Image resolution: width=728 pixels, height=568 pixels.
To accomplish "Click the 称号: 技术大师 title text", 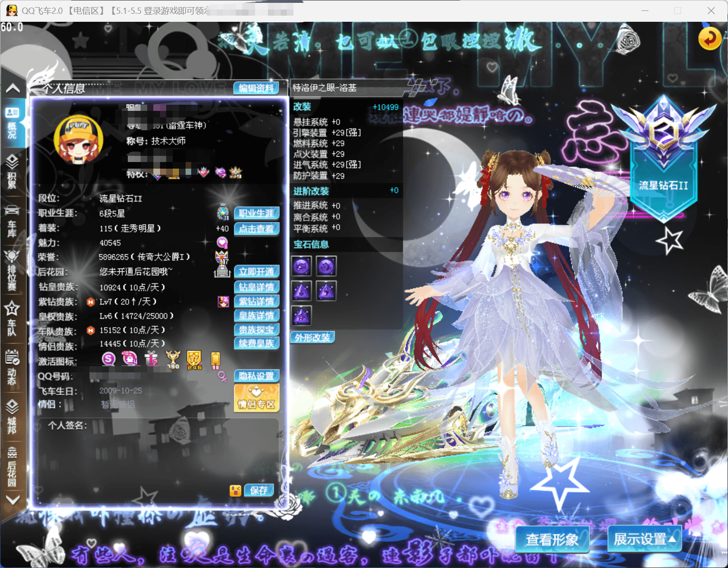I will click(156, 141).
